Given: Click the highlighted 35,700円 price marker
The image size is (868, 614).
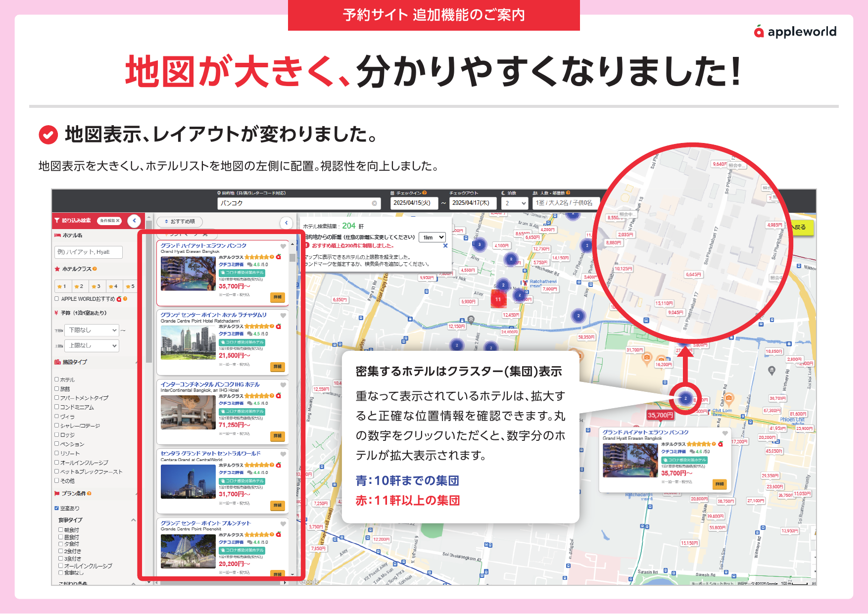Looking at the screenshot, I should coord(660,415).
